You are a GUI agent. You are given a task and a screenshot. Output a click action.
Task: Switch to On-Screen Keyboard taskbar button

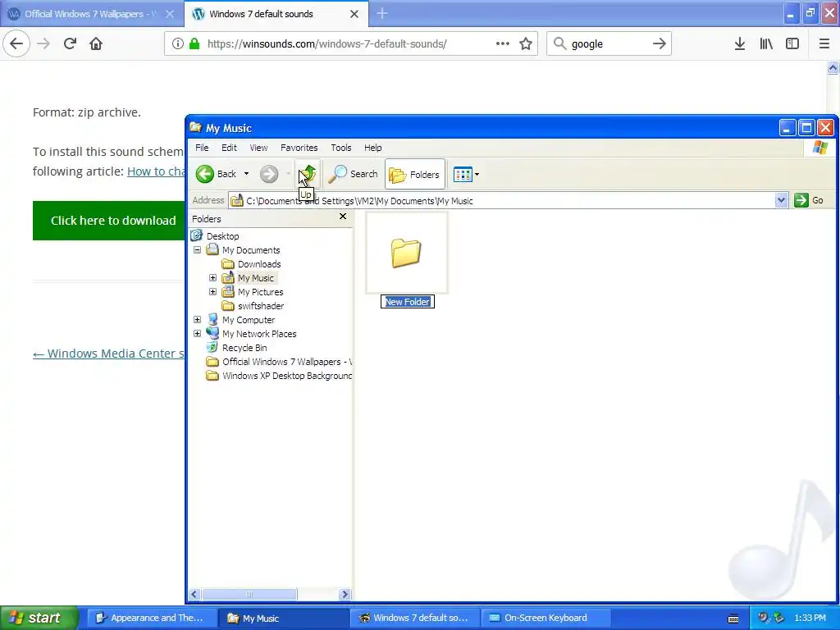(546, 618)
